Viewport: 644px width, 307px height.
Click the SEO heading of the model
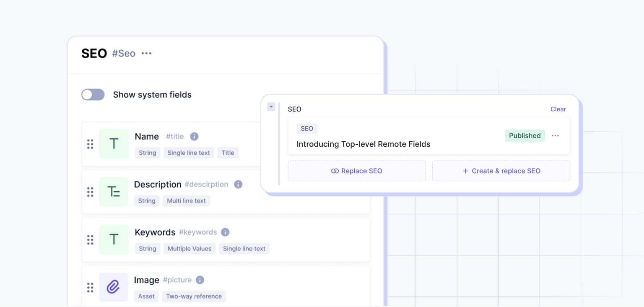(94, 53)
